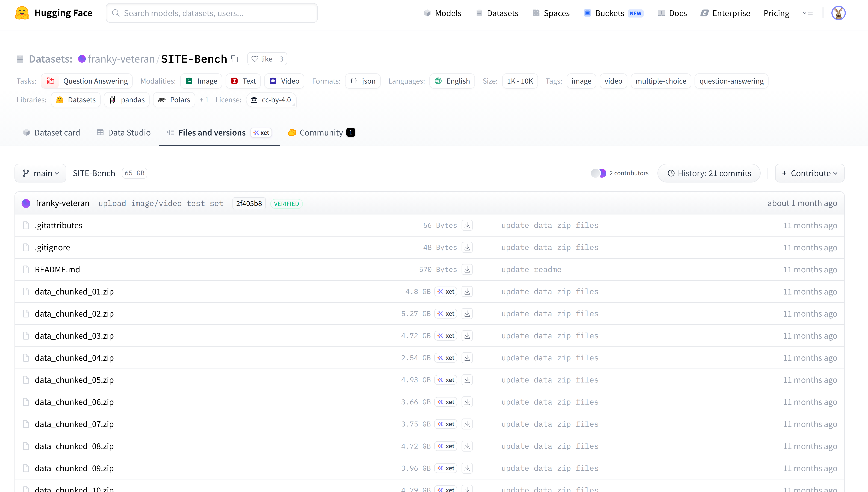868x492 pixels.
Task: Like the SITE-Bench dataset
Action: (262, 59)
